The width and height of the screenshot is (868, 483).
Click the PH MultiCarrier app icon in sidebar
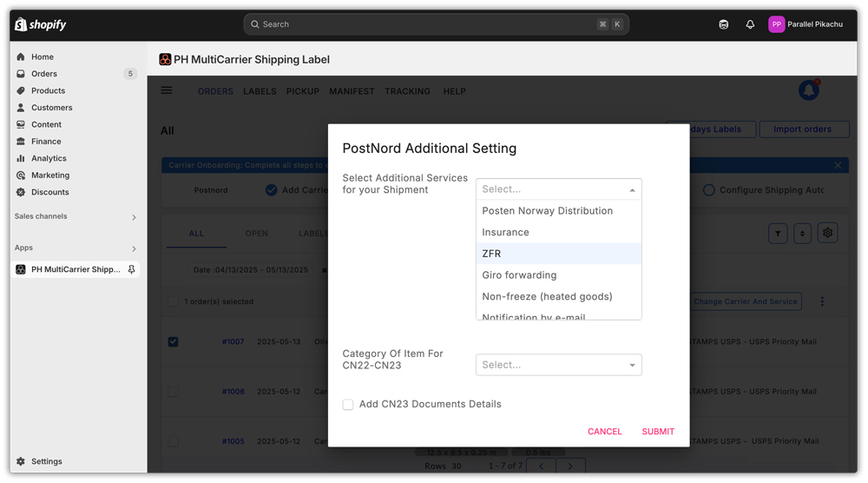coord(21,269)
